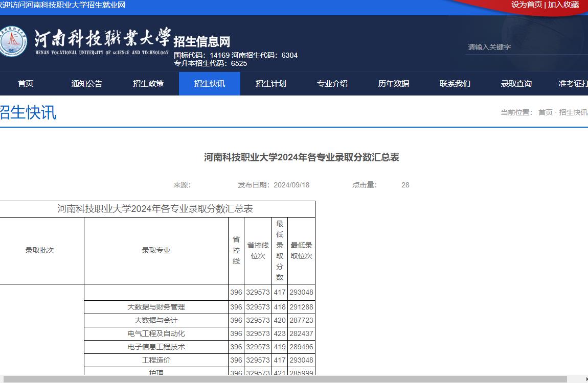Click the 设为首页 link at top

tap(527, 5)
